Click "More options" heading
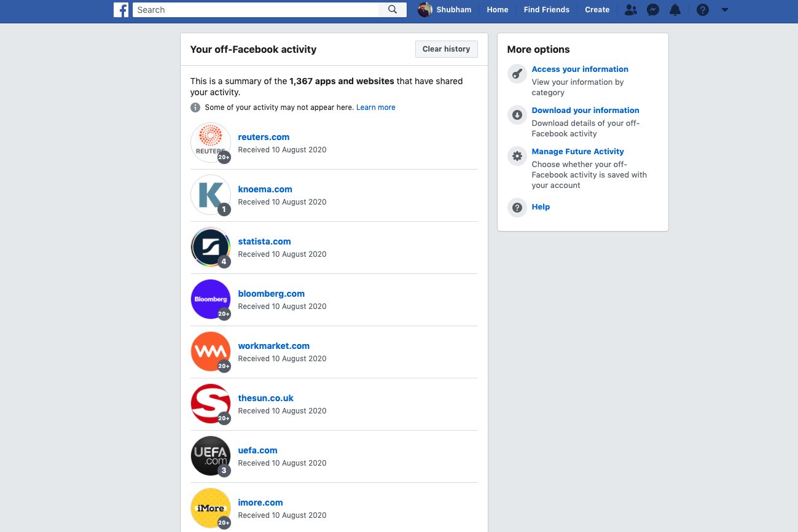The height and width of the screenshot is (532, 798). [538, 50]
